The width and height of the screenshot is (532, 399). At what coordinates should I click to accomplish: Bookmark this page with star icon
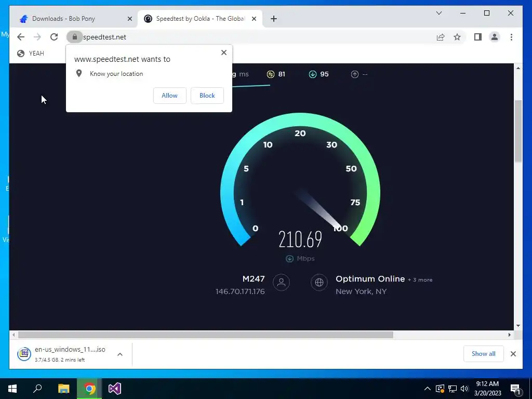pyautogui.click(x=457, y=37)
